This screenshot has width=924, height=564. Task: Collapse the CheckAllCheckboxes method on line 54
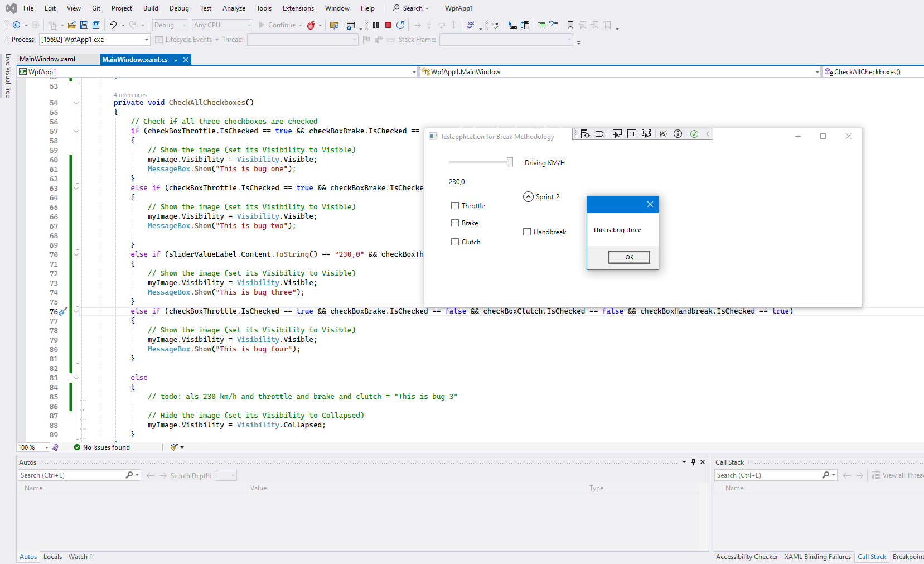76,103
